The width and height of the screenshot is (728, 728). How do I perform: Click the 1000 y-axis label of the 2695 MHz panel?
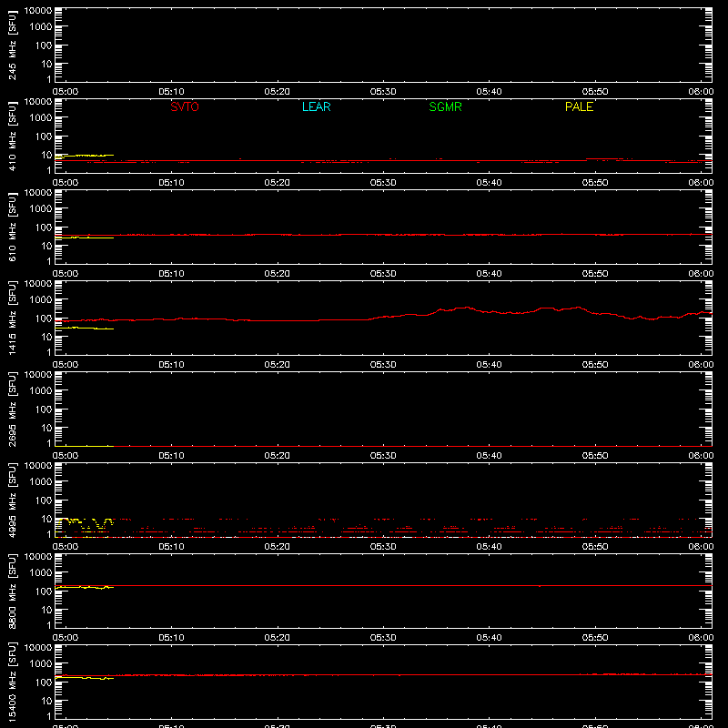41,391
